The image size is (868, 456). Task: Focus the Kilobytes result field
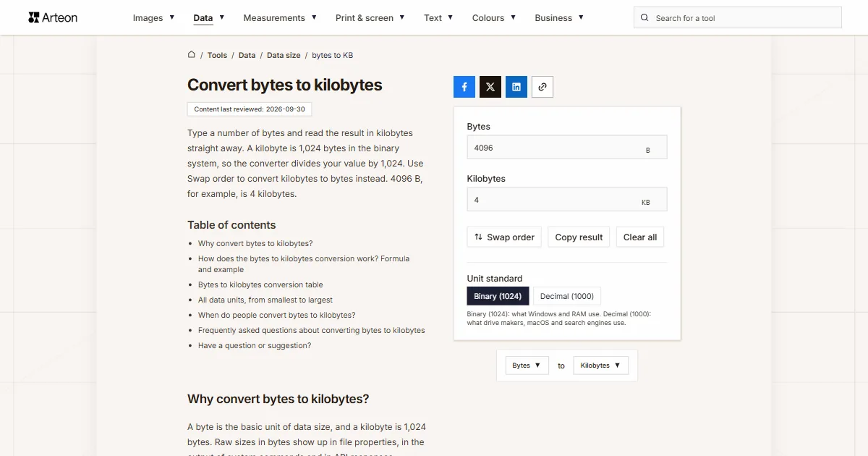click(x=567, y=200)
